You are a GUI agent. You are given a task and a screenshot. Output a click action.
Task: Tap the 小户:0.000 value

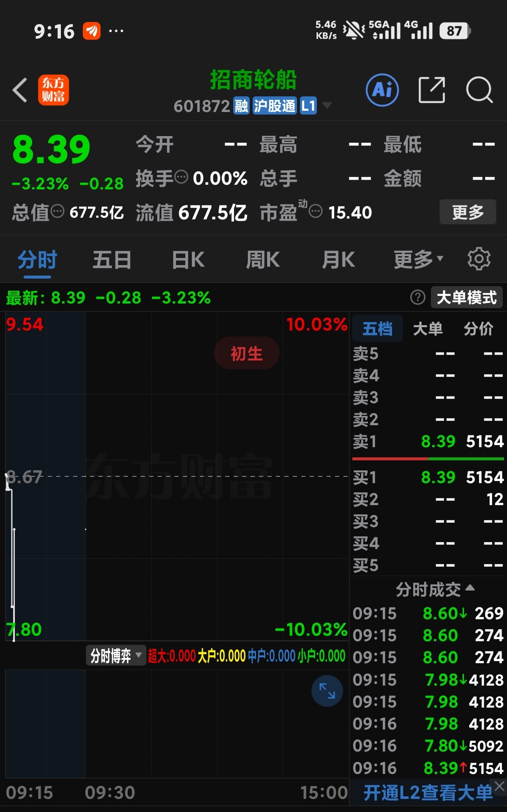(322, 656)
